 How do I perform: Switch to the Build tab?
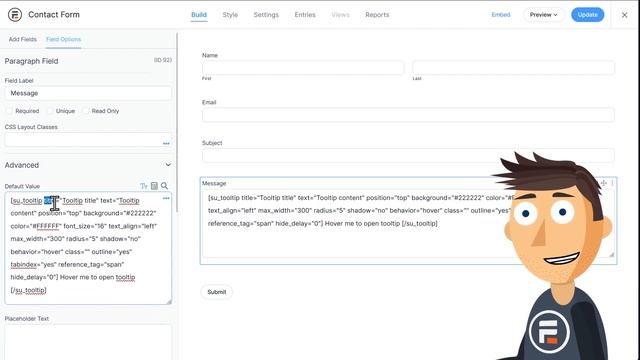tap(199, 15)
